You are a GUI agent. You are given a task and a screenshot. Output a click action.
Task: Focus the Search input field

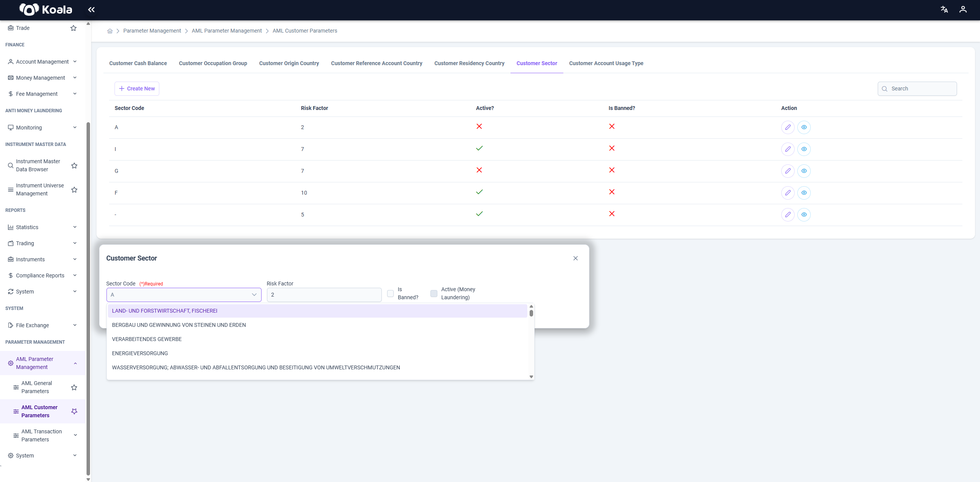pos(917,89)
